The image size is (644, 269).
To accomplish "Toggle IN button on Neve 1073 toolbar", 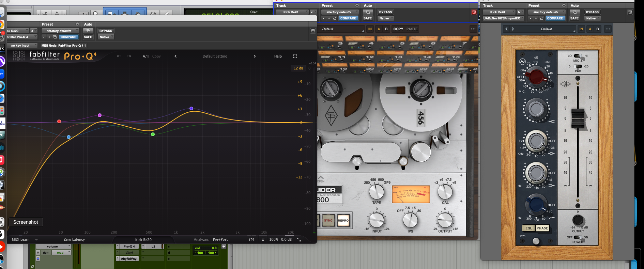I will 581,29.
